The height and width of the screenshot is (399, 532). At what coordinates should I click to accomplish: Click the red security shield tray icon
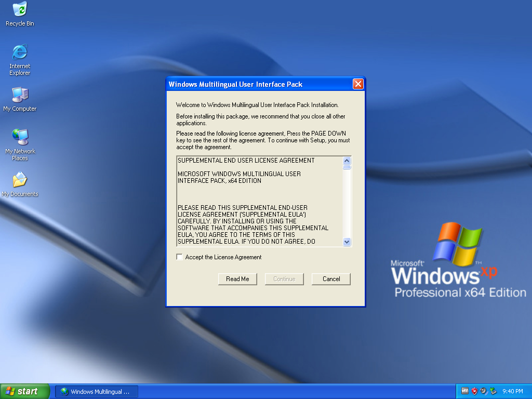pos(474,391)
